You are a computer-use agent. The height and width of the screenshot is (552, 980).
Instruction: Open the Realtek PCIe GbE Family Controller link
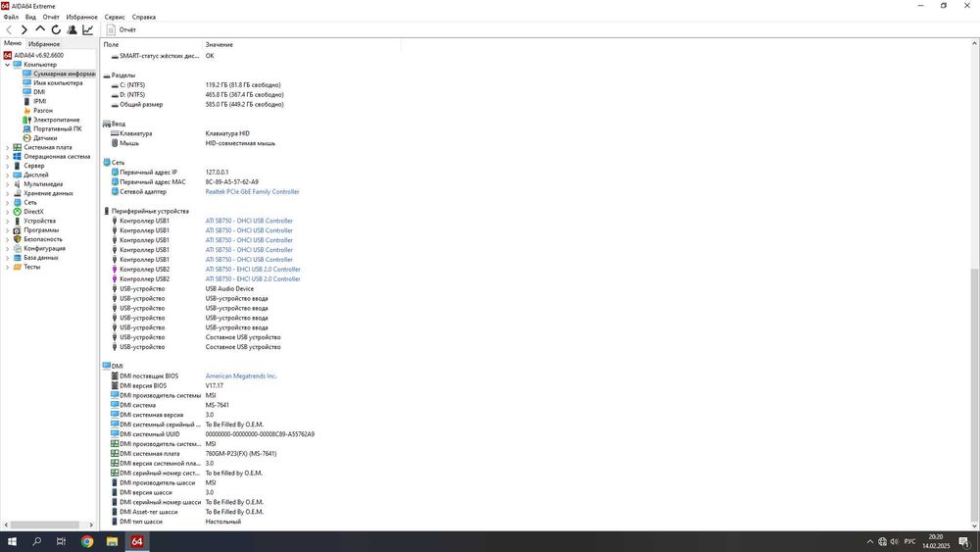click(253, 192)
